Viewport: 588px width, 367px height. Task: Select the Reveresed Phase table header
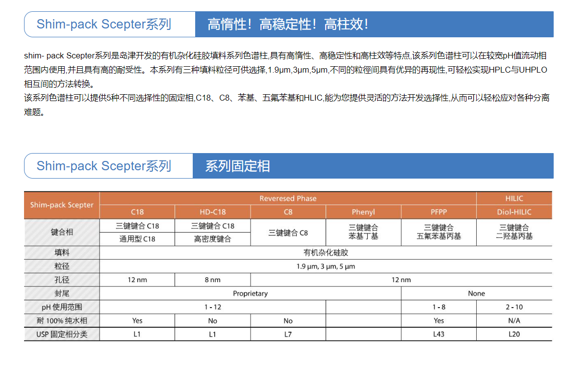pos(288,199)
